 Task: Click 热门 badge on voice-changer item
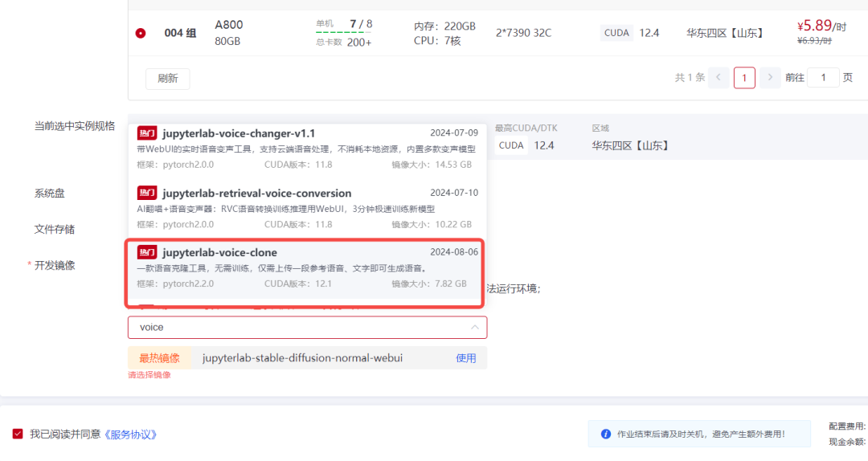[147, 133]
